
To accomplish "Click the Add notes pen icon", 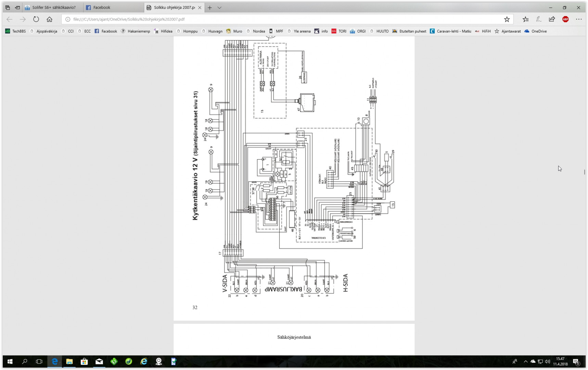I will tap(539, 19).
